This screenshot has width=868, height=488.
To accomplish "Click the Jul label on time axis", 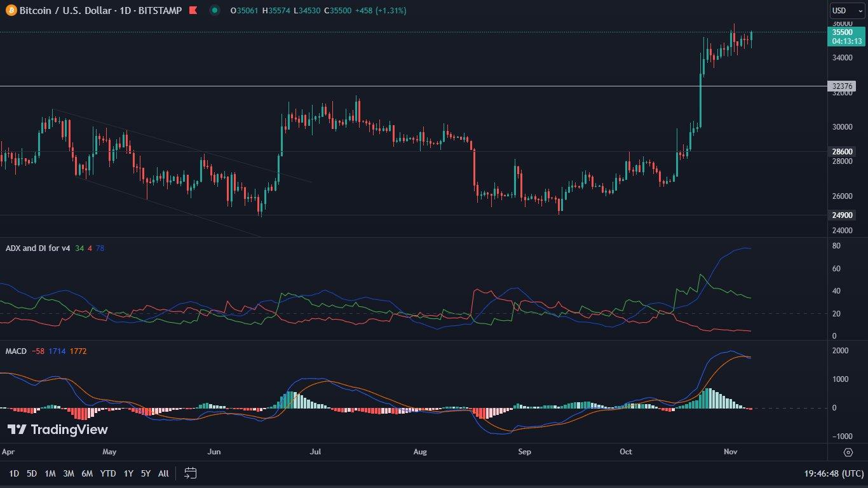I will 315,452.
